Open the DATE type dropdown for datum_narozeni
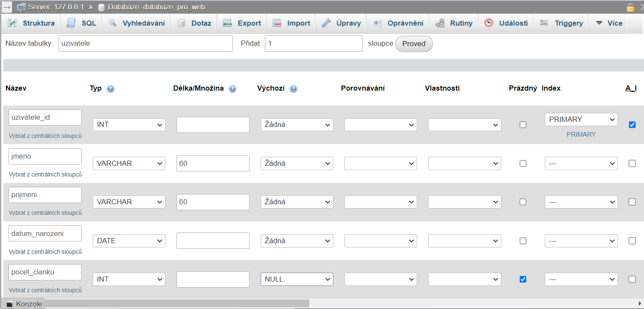 (129, 241)
